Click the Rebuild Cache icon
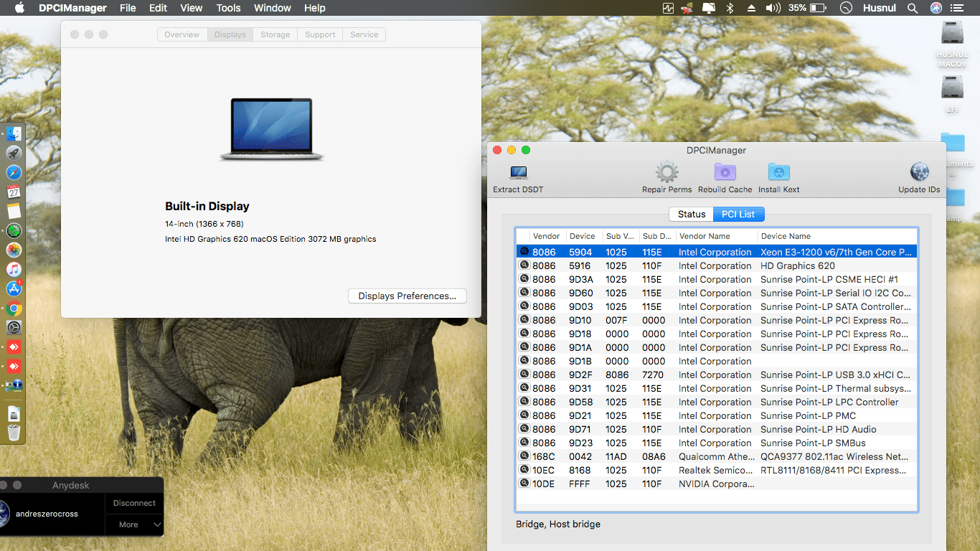 (725, 173)
